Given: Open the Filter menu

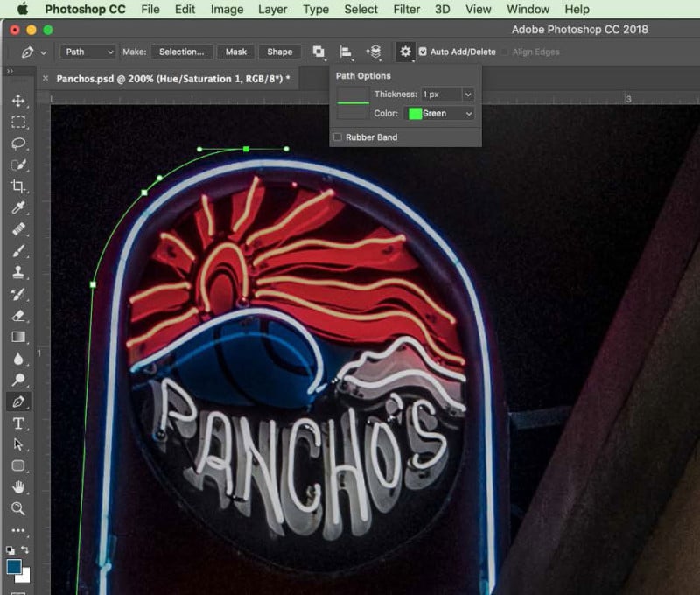Looking at the screenshot, I should (406, 10).
